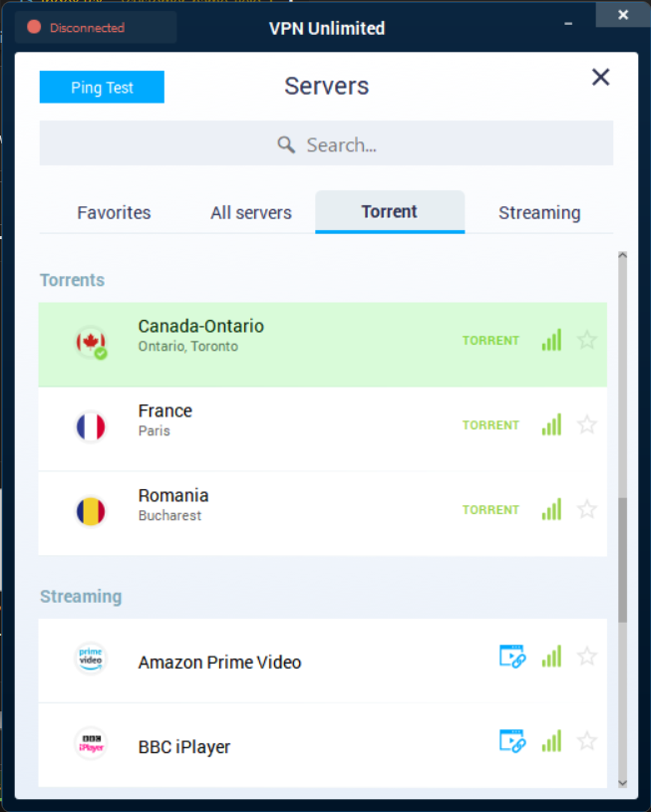The width and height of the screenshot is (651, 812).
Task: Click the Romania flag icon
Action: tap(91, 512)
